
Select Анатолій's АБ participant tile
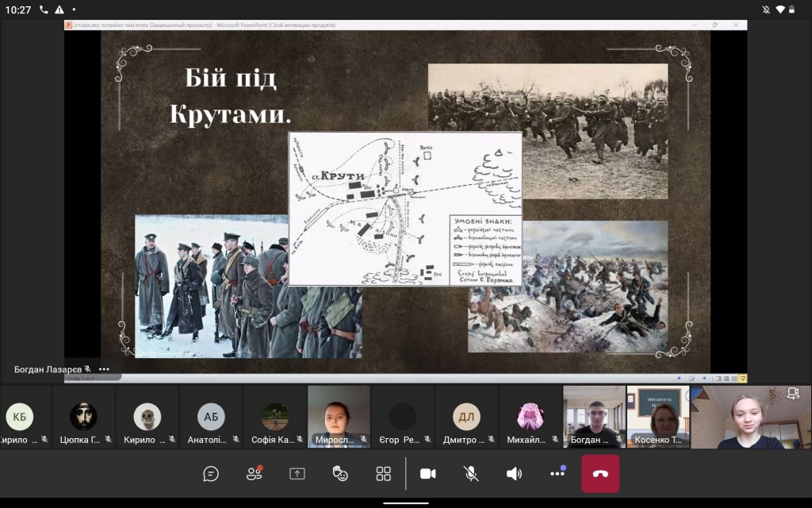tap(211, 417)
